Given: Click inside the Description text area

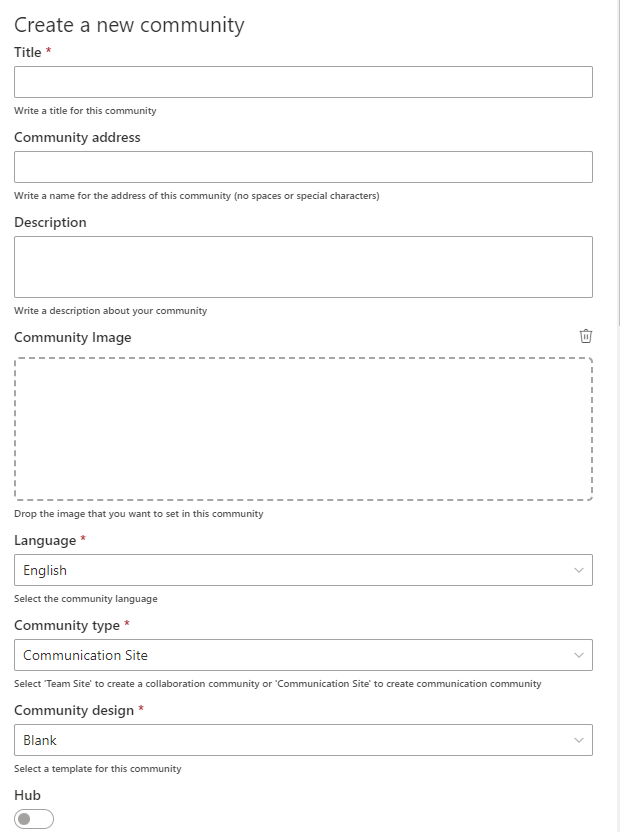Looking at the screenshot, I should tap(303, 267).
